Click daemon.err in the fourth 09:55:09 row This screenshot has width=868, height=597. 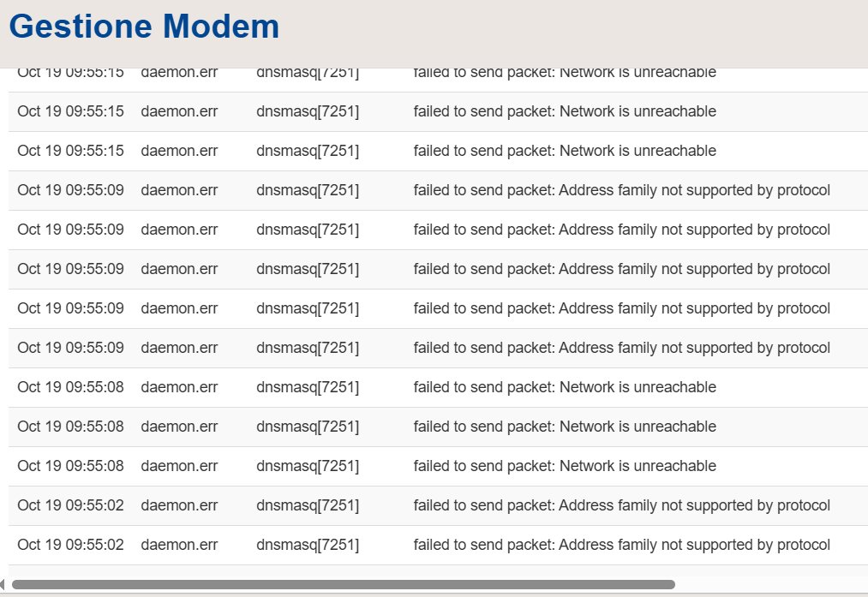coord(179,308)
